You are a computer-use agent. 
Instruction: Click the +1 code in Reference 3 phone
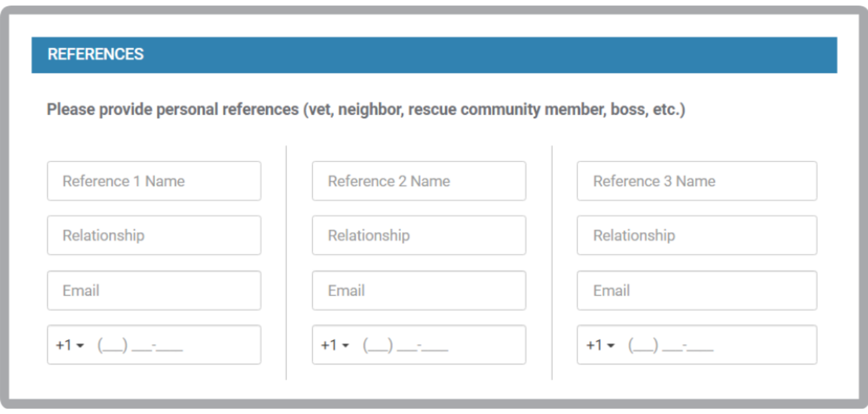point(594,346)
